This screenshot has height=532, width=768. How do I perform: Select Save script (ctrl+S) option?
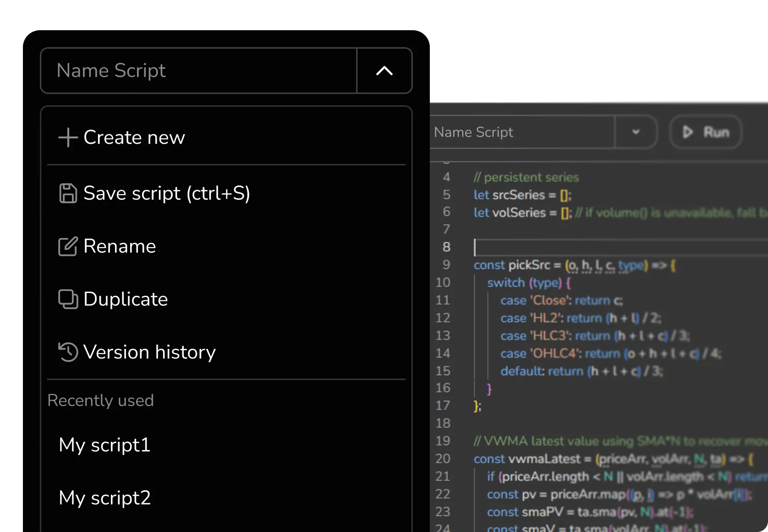pyautogui.click(x=167, y=193)
